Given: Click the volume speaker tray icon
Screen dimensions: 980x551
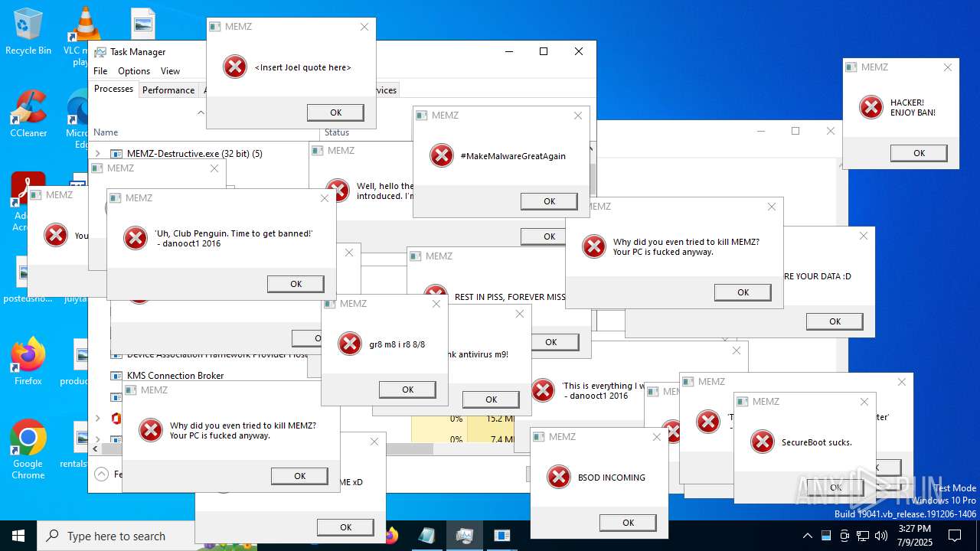Looking at the screenshot, I should (x=881, y=536).
